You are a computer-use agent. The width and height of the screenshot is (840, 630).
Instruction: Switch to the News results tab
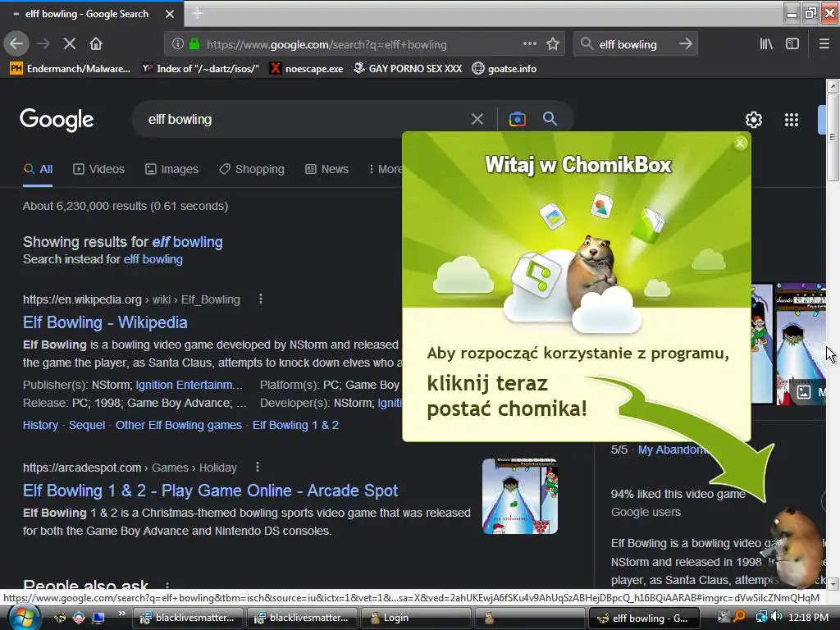pos(326,169)
